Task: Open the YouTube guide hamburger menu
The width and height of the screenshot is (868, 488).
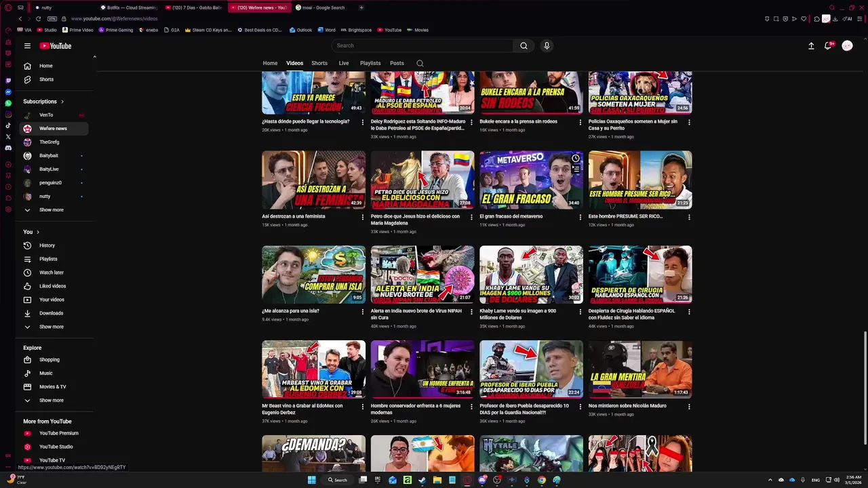Action: point(27,46)
